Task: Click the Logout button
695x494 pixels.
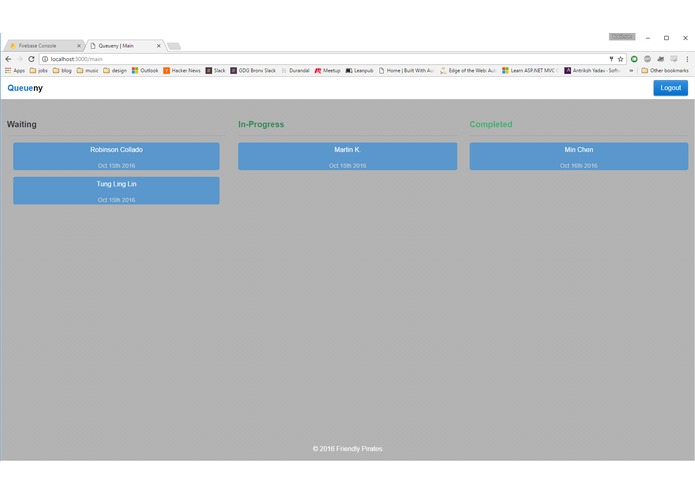Action: click(671, 88)
